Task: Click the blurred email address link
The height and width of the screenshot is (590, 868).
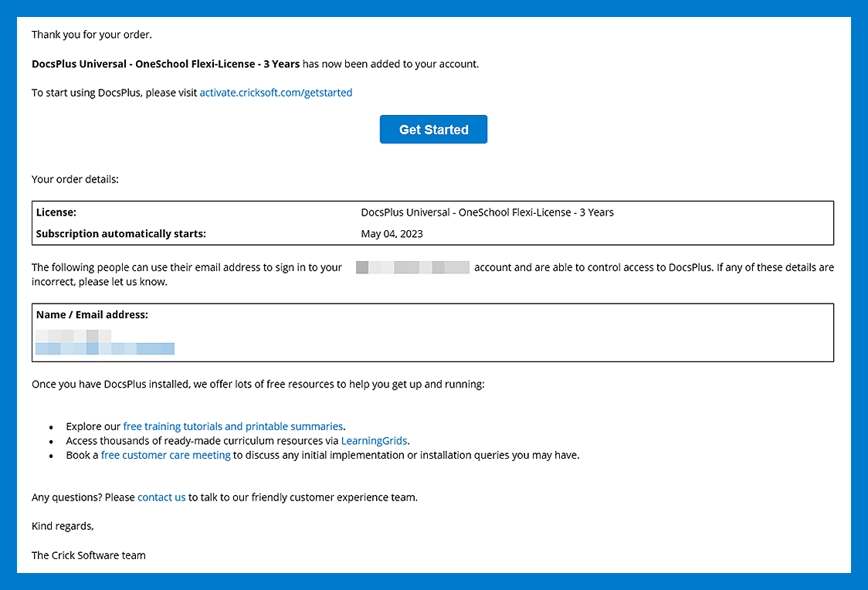Action: click(105, 349)
